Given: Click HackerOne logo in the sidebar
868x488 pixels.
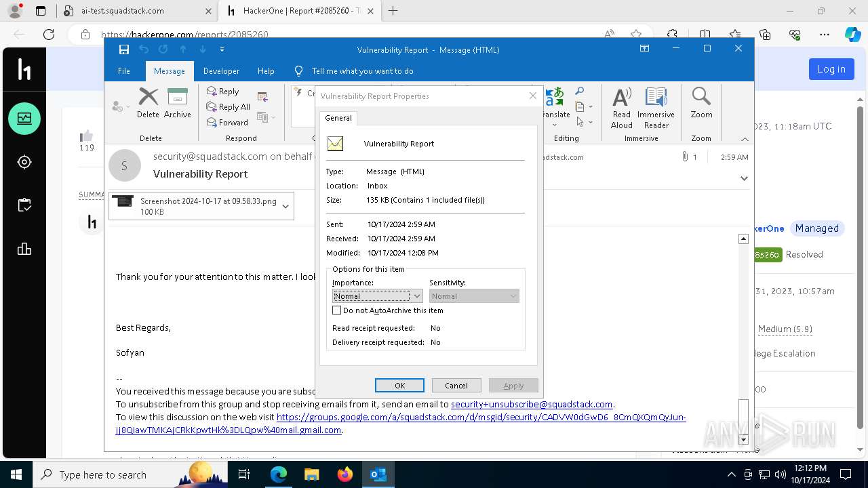Looking at the screenshot, I should coord(24,69).
